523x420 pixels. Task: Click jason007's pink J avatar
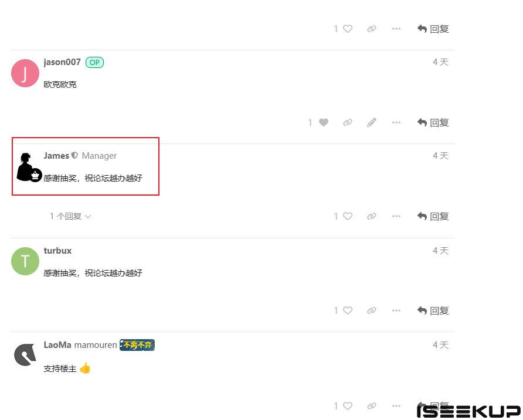click(25, 73)
